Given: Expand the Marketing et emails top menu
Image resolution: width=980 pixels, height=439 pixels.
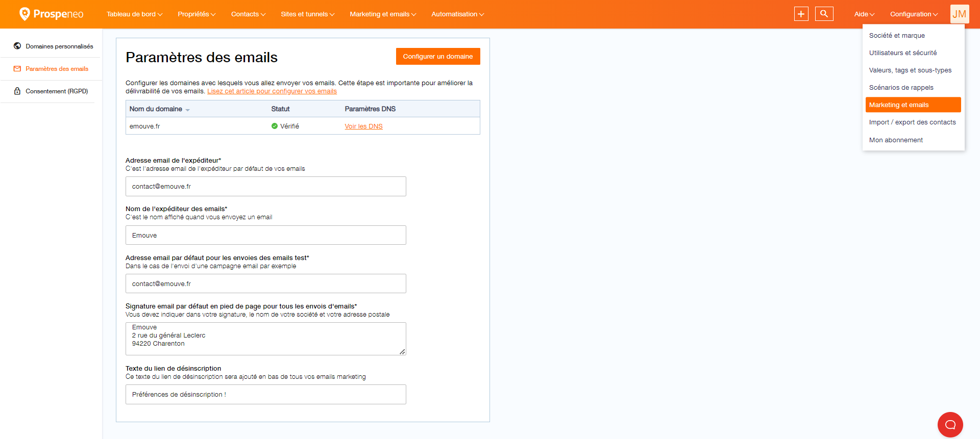Looking at the screenshot, I should click(383, 14).
